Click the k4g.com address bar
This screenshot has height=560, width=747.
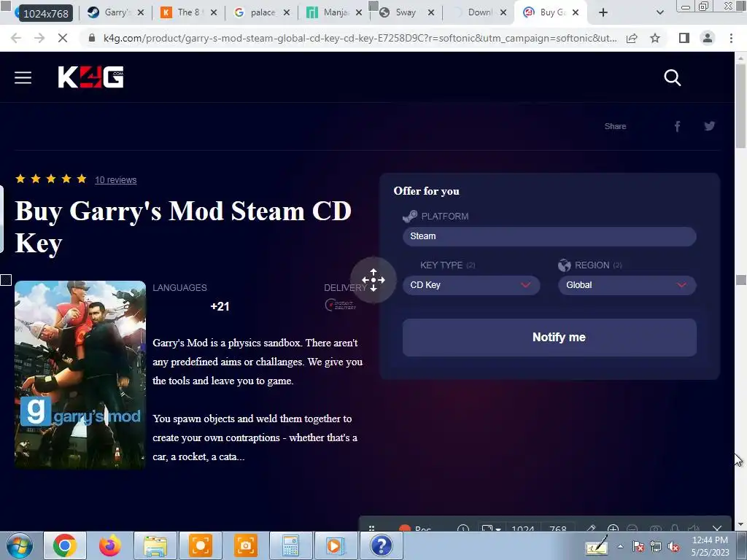click(360, 38)
